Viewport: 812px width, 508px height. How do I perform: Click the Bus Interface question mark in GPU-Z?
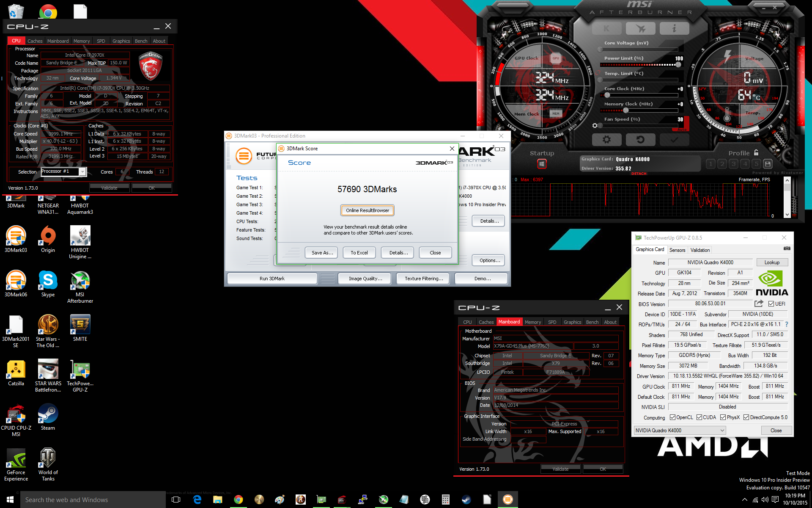pyautogui.click(x=787, y=324)
